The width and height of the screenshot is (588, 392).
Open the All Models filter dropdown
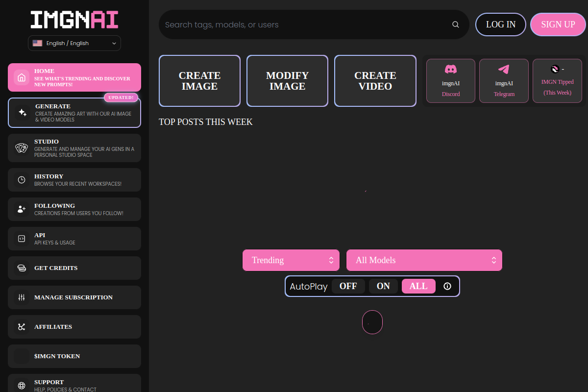click(x=424, y=260)
